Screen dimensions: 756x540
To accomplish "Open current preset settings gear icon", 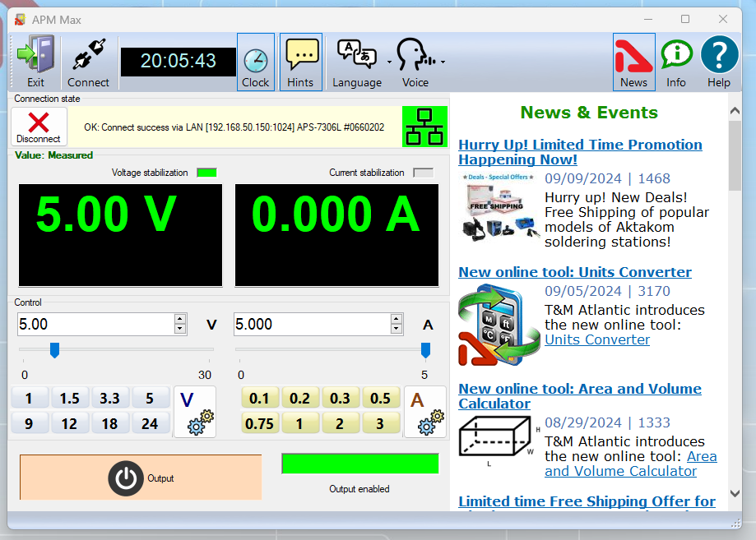I will pos(425,412).
